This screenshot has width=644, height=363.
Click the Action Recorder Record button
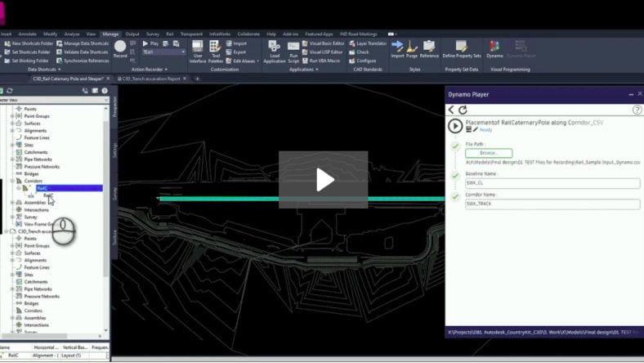(x=120, y=47)
